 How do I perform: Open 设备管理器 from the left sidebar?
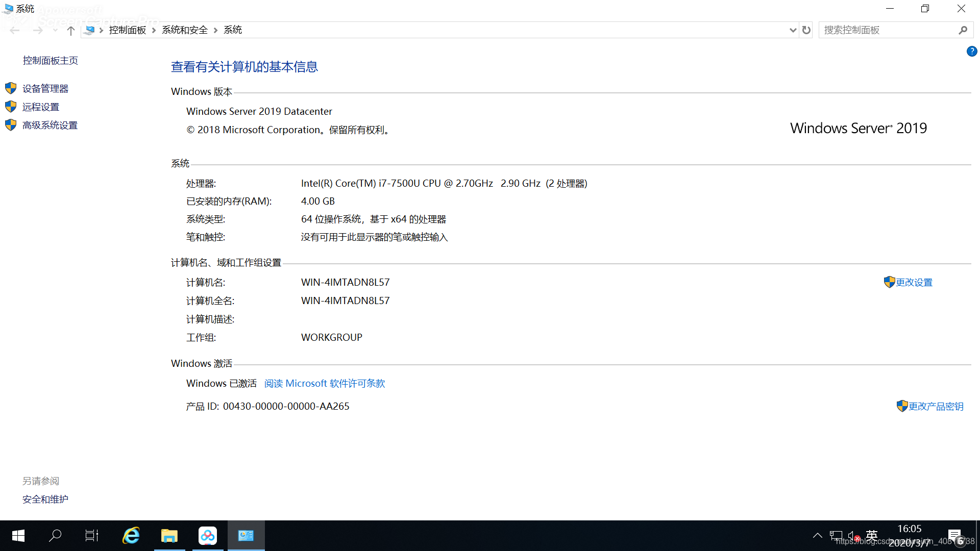(x=45, y=89)
